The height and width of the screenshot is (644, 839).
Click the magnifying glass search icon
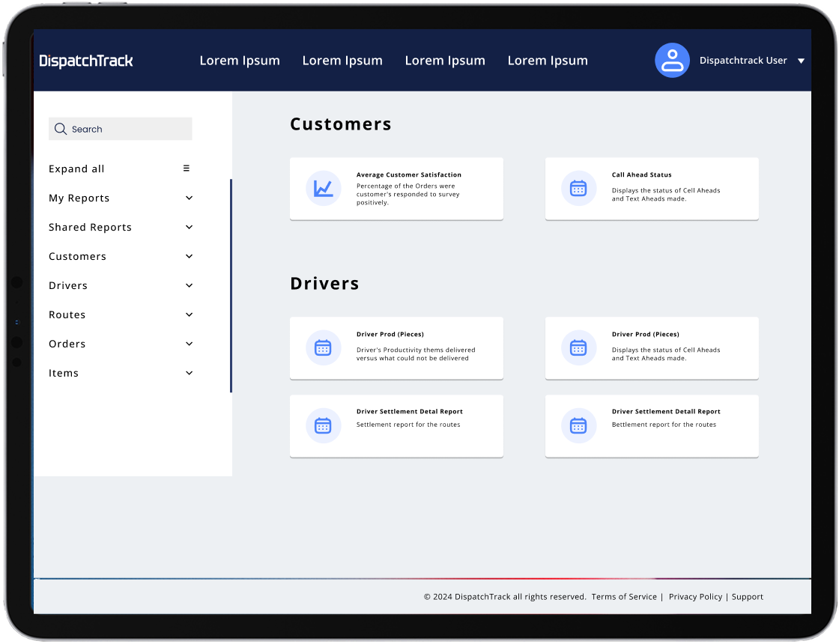point(61,129)
